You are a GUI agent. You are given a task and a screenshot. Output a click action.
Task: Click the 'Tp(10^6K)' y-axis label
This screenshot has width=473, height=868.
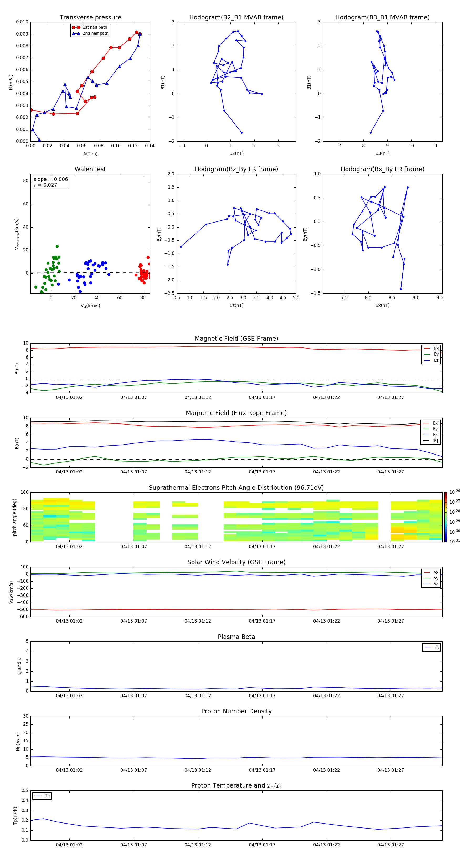(x=15, y=815)
